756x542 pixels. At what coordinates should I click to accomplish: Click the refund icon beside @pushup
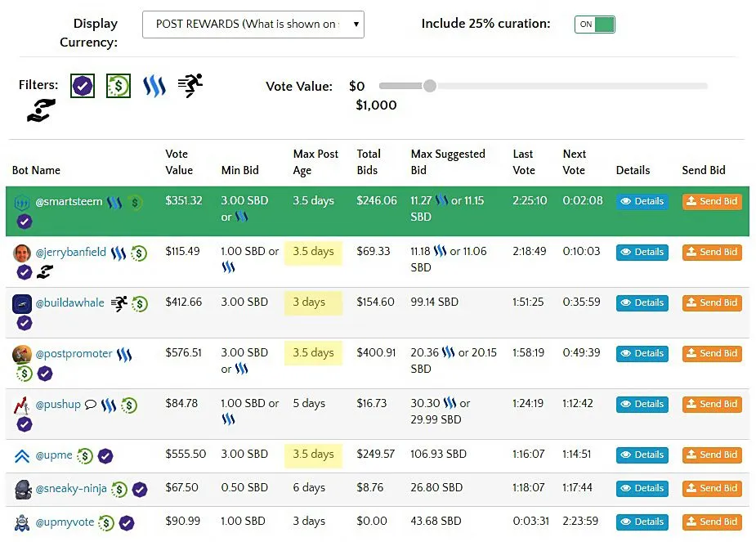(129, 405)
